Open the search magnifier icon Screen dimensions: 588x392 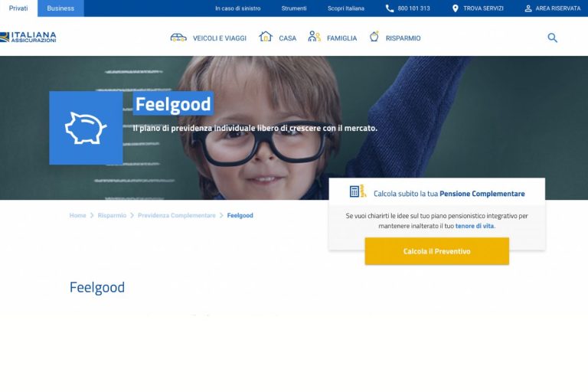point(552,38)
